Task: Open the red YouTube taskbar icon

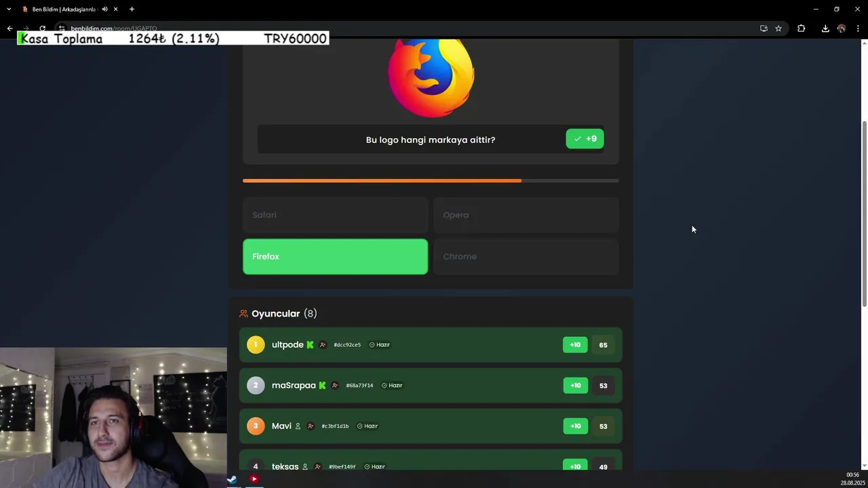Action: pyautogui.click(x=254, y=479)
